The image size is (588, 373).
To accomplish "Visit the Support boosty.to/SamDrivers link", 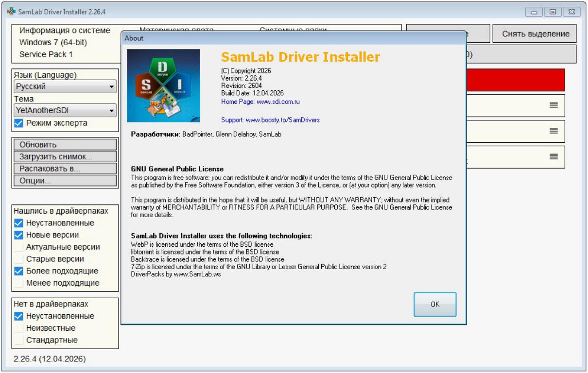I will 270,119.
